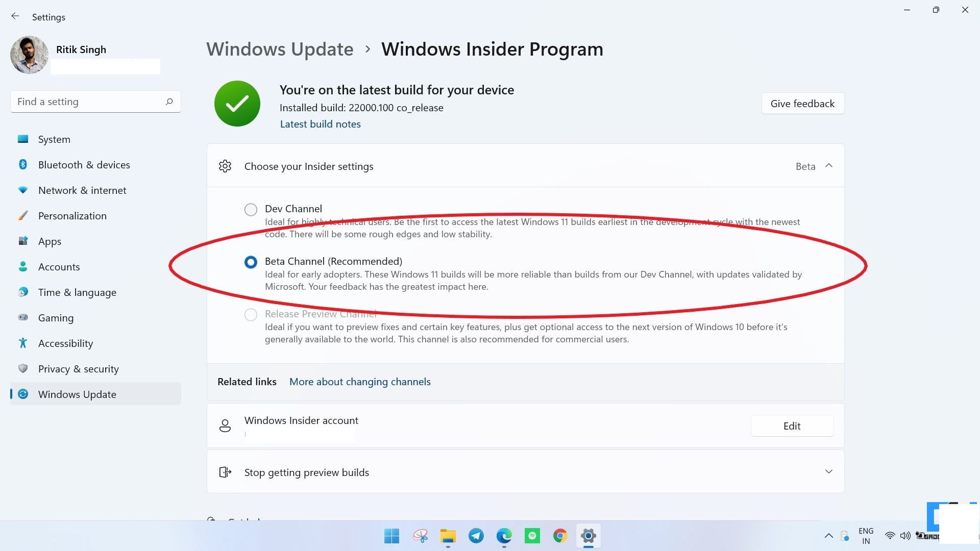Click the Give feedback button
This screenshot has height=551, width=980.
pos(802,104)
